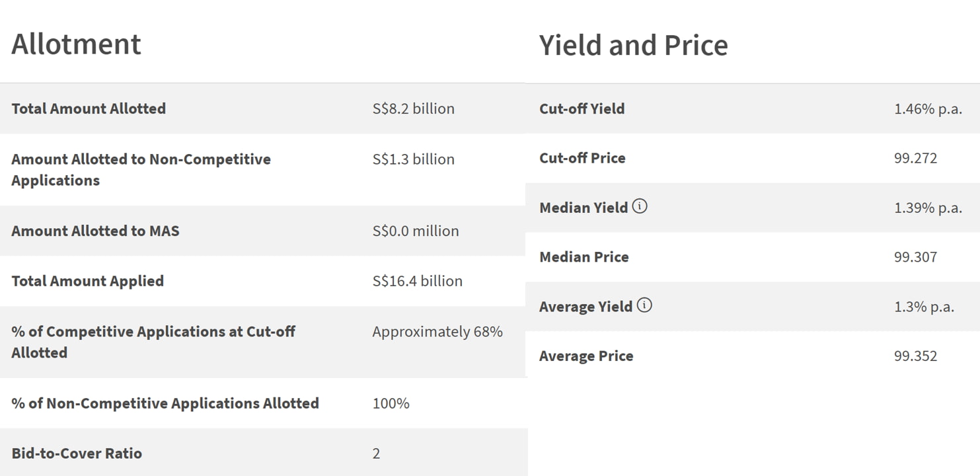
Task: Click the Cut-off Yield label
Action: tap(582, 108)
